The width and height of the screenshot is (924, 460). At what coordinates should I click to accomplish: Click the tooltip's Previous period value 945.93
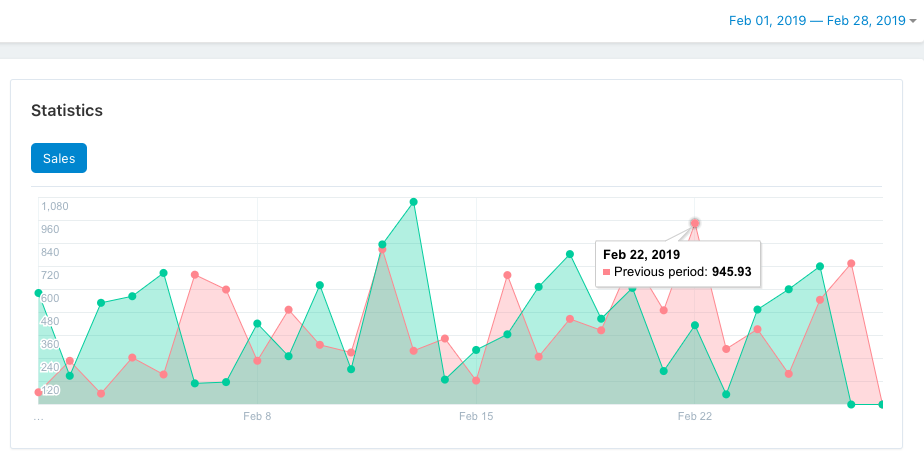coord(732,272)
